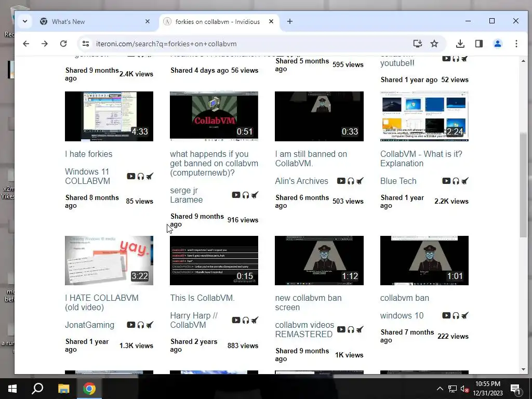
Task: Open File Explorer from taskbar
Action: pyautogui.click(x=63, y=389)
